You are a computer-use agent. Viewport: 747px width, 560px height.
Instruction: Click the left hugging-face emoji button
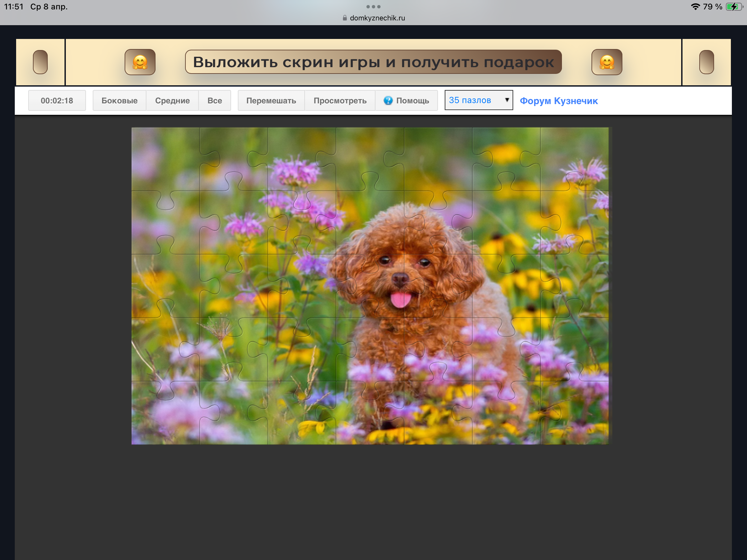point(140,62)
